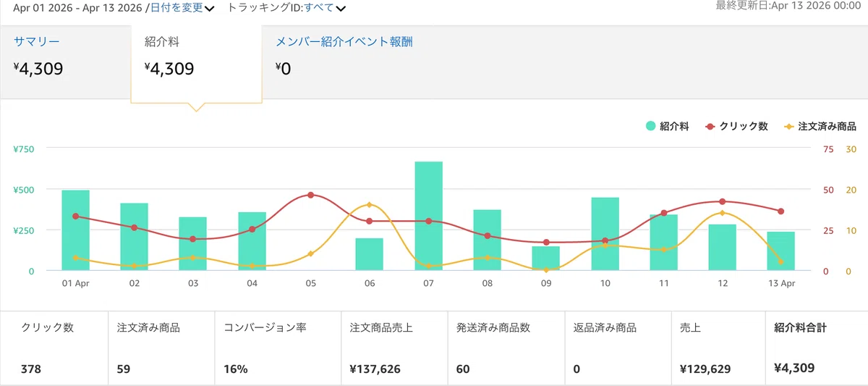Screen dimensions: 868x386
Task: Toggle 紹介料 series via teal legend icon
Action: tap(651, 126)
